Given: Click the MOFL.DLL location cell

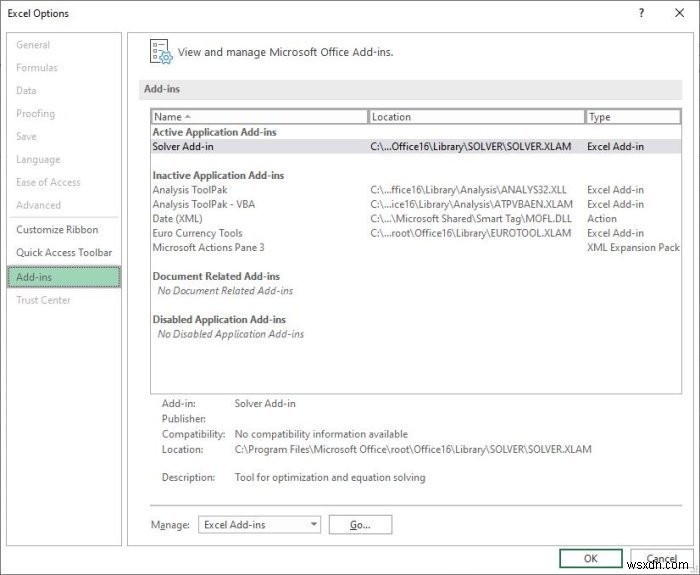Looking at the screenshot, I should [x=471, y=218].
